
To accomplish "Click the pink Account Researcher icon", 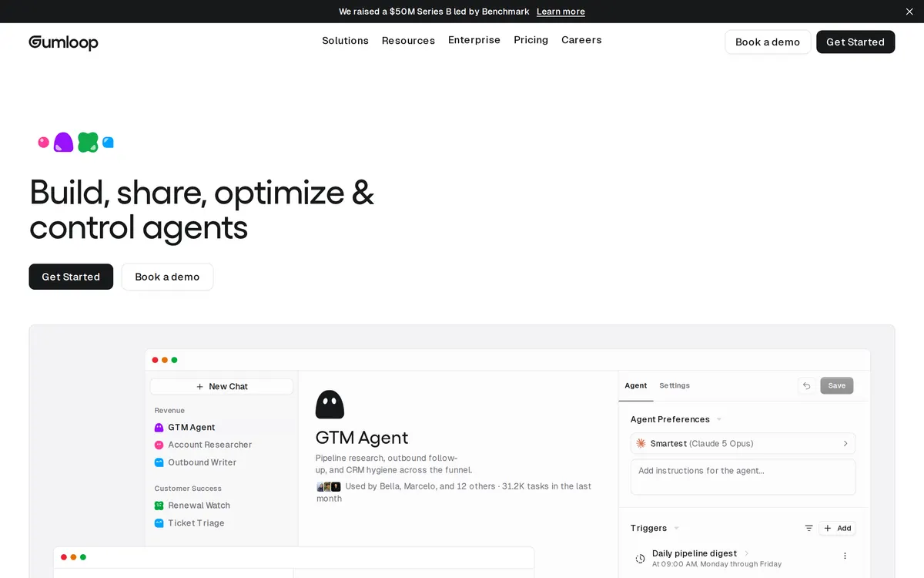I will click(159, 445).
